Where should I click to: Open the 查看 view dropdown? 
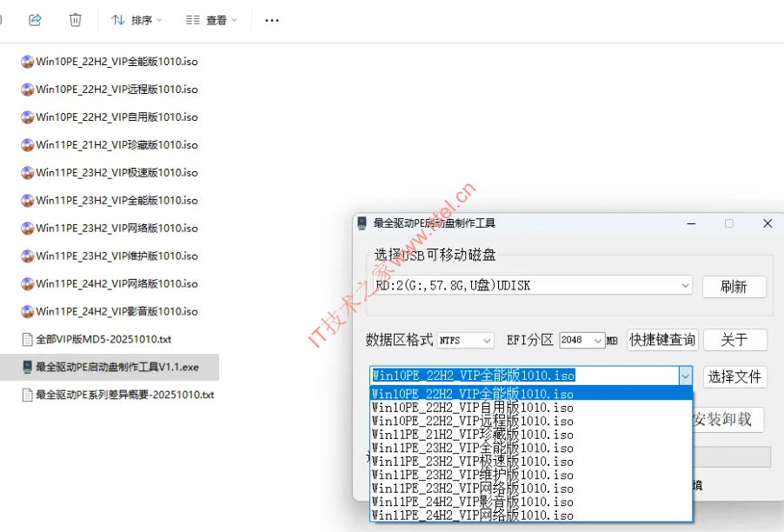[x=211, y=20]
